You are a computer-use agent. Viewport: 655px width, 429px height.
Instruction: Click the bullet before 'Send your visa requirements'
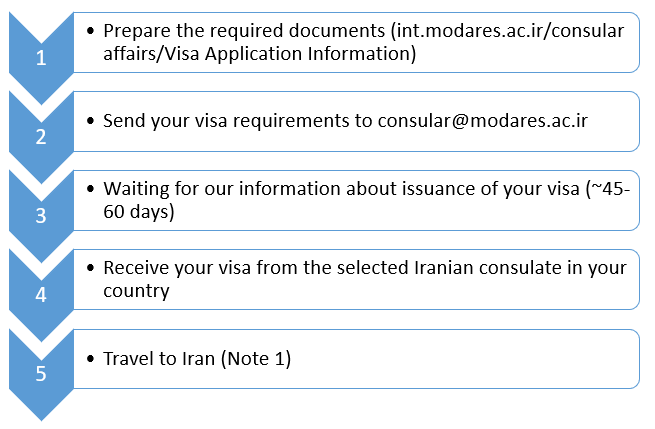pos(91,121)
